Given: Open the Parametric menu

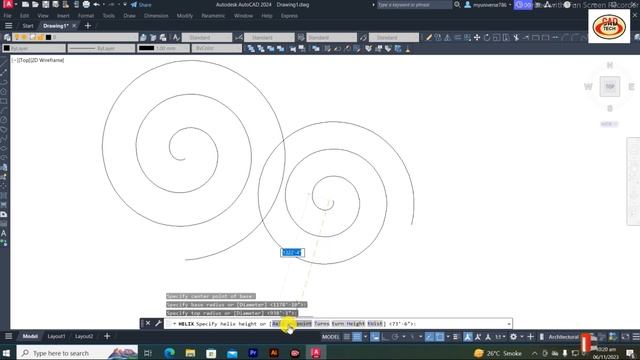Looking at the screenshot, I should tap(213, 16).
